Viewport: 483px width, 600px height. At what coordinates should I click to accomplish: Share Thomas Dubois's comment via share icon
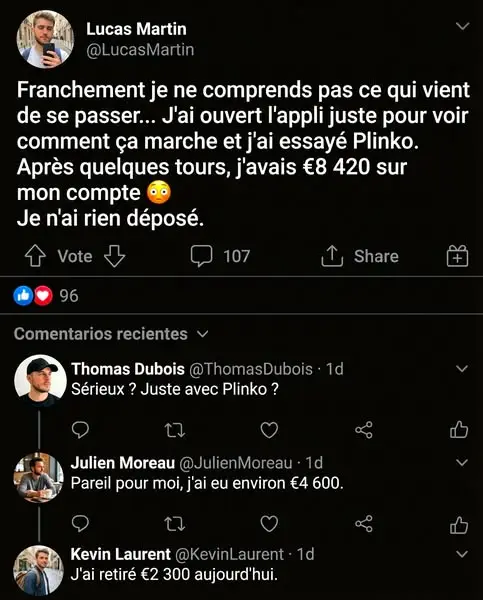364,430
